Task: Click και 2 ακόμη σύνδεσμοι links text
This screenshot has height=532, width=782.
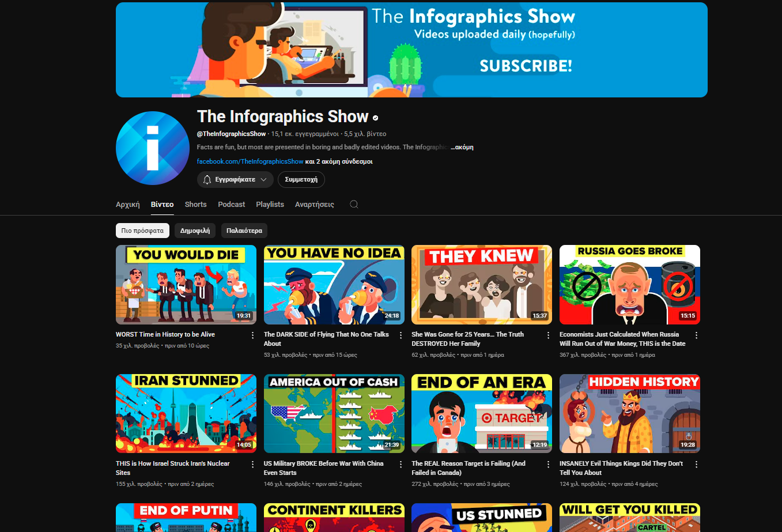Action: (x=339, y=161)
